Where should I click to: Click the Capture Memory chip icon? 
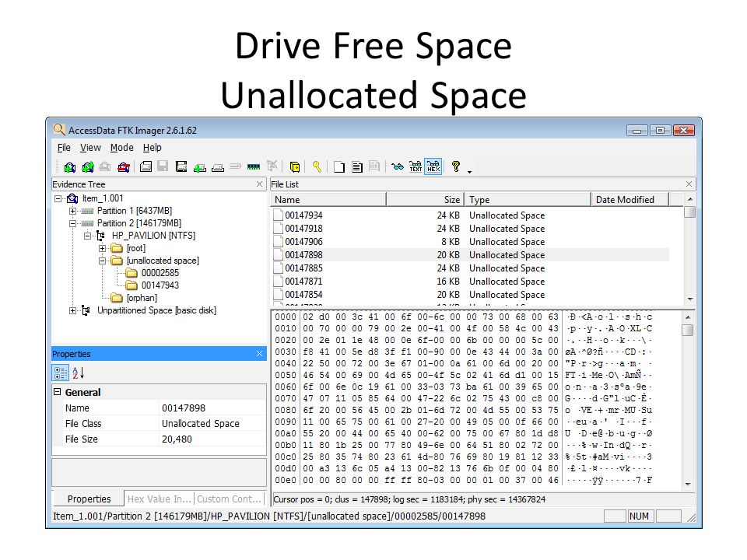point(254,166)
